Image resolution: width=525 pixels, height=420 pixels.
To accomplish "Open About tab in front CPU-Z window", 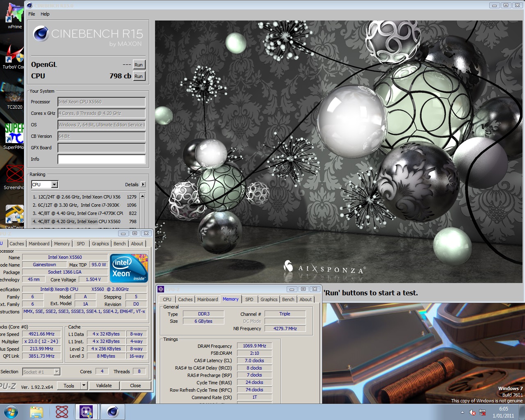I will pyautogui.click(x=137, y=244).
